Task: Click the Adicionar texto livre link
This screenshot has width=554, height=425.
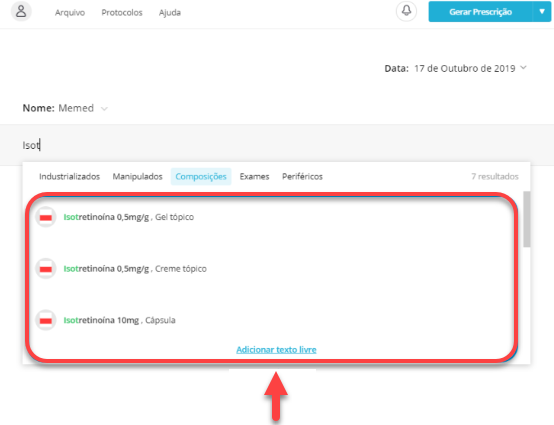Action: click(276, 350)
